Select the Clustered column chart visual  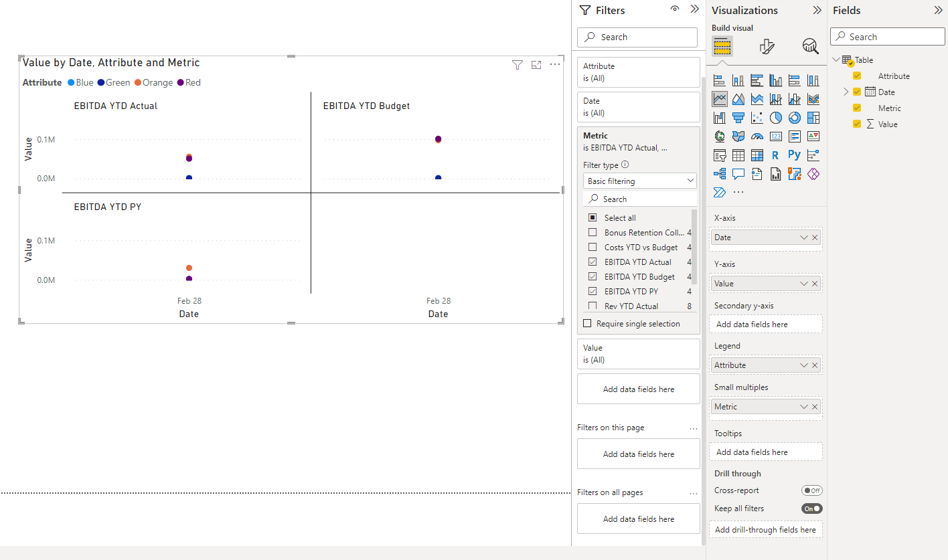point(776,80)
